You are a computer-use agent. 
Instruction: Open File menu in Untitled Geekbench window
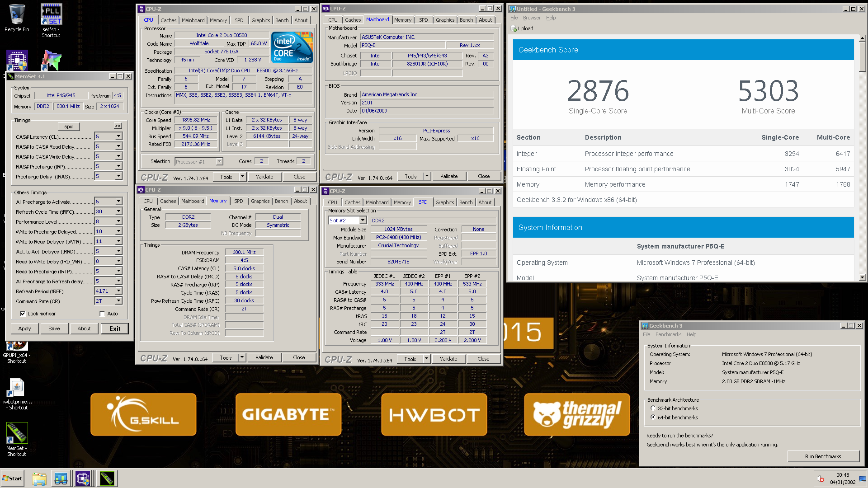[x=514, y=18]
